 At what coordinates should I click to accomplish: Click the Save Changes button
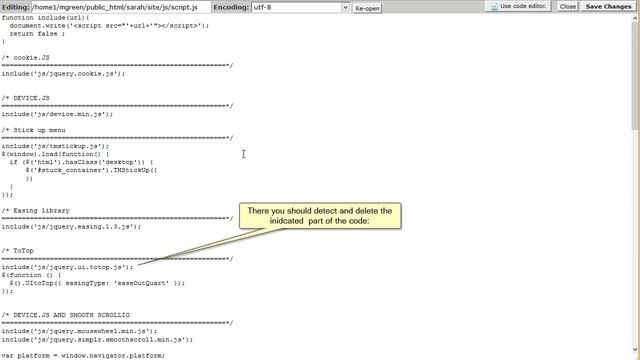(608, 7)
